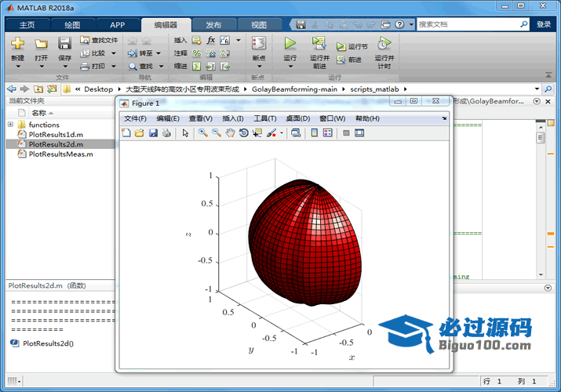561x392 pixels.
Task: Open the address bar path dropdown
Action: (x=537, y=89)
